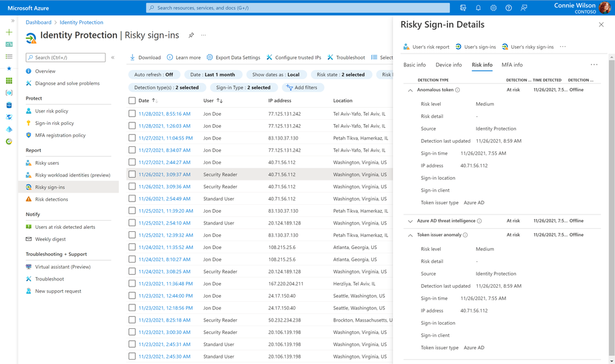The image size is (615, 364).
Task: Open Detection type(s) : 2 selected filter
Action: (x=166, y=87)
